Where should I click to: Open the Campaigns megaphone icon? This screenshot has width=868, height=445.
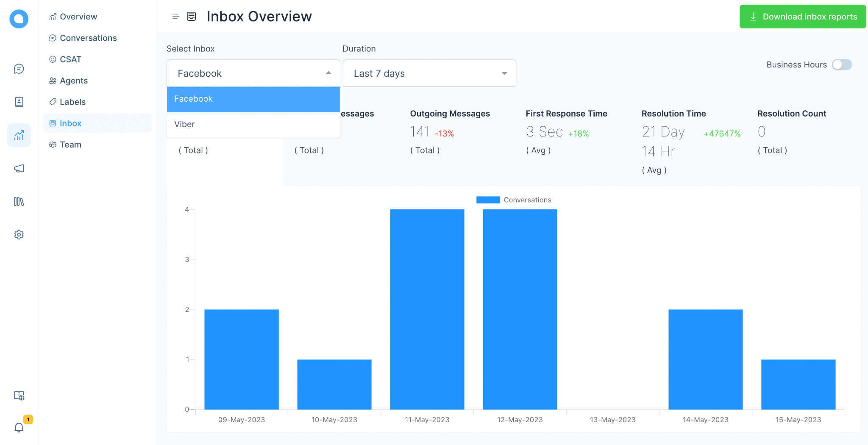[x=19, y=168]
